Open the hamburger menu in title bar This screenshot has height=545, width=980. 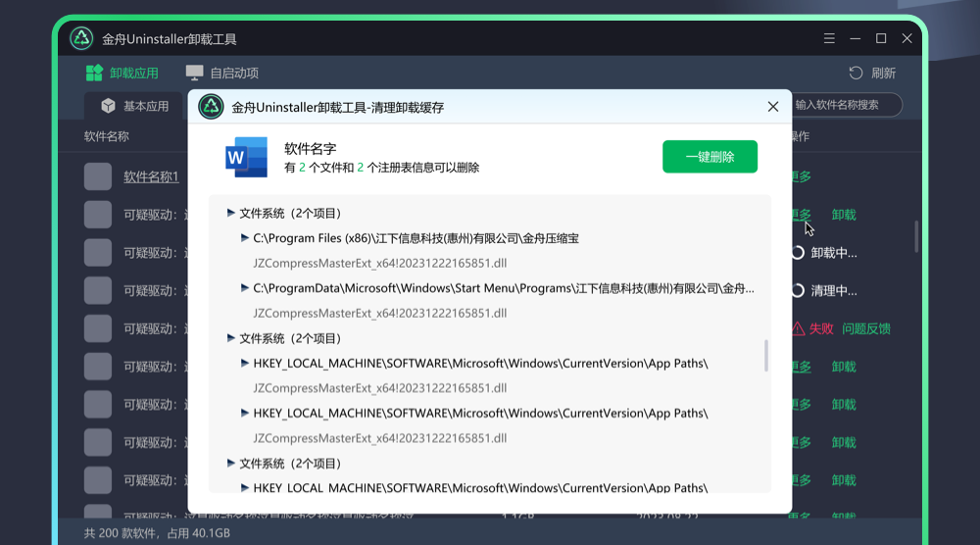[x=829, y=39]
